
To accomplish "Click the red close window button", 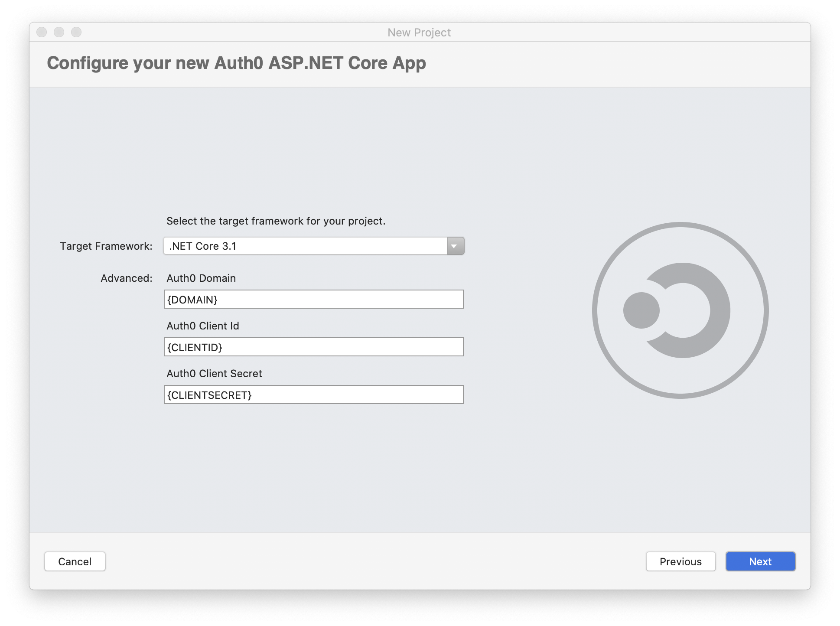I will pyautogui.click(x=42, y=32).
